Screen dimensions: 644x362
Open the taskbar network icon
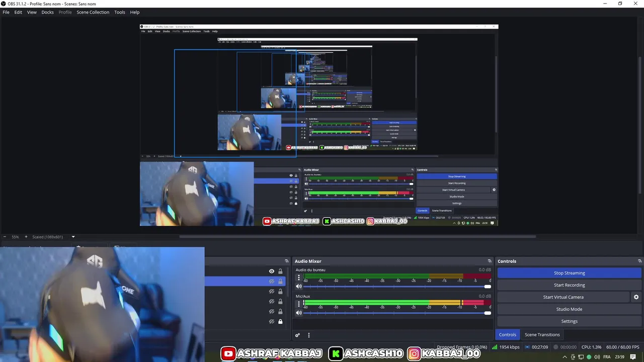coord(581,357)
